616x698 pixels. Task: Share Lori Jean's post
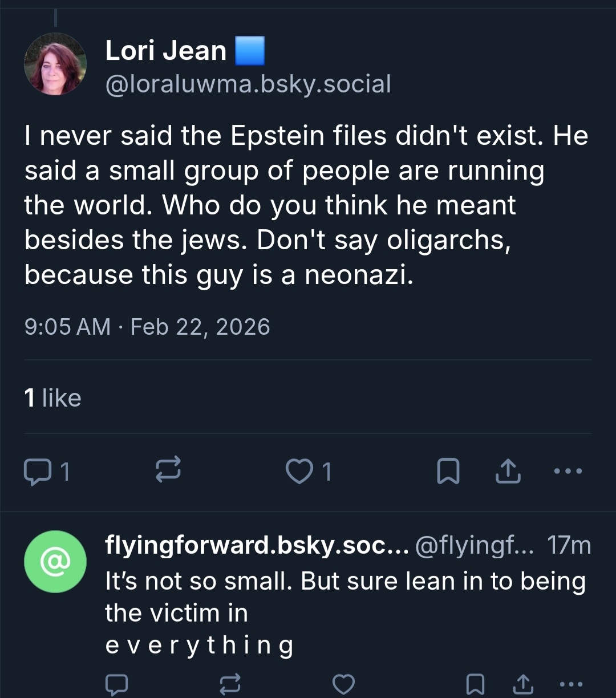(509, 472)
